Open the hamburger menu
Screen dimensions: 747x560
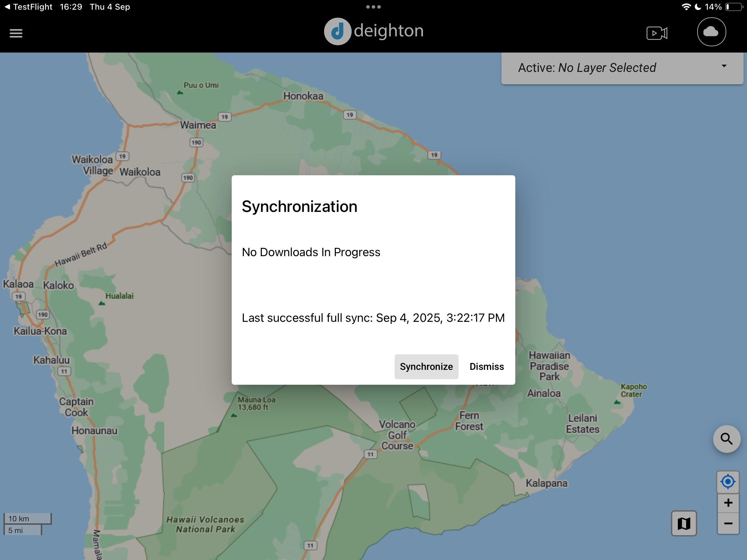(x=16, y=33)
